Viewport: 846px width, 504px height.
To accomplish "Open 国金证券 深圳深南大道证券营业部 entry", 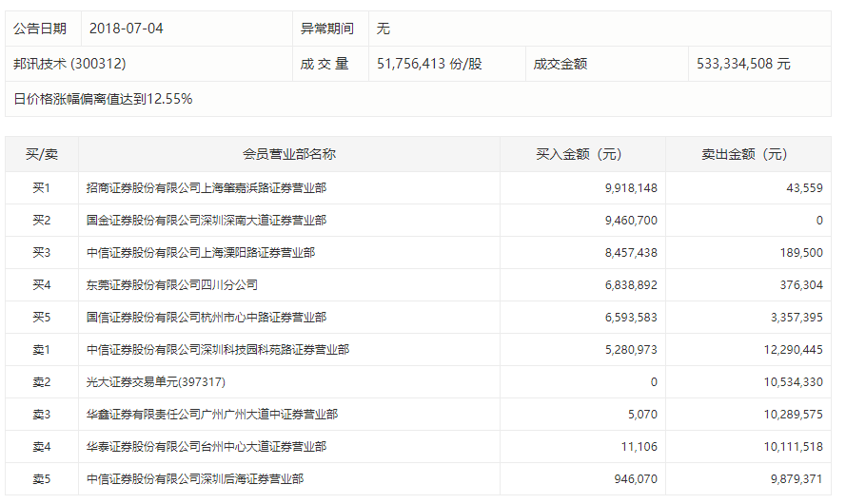I will click(206, 221).
